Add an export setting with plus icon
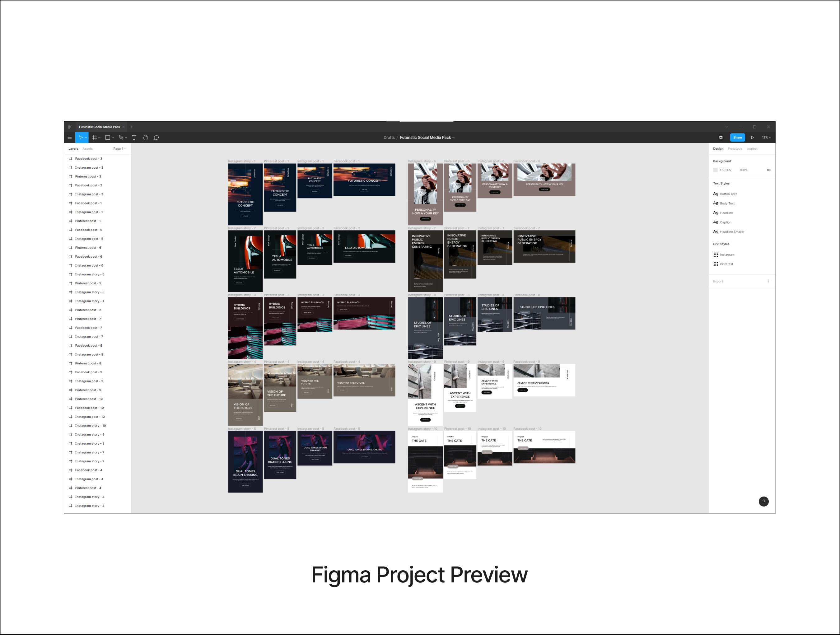The image size is (840, 635). point(769,281)
